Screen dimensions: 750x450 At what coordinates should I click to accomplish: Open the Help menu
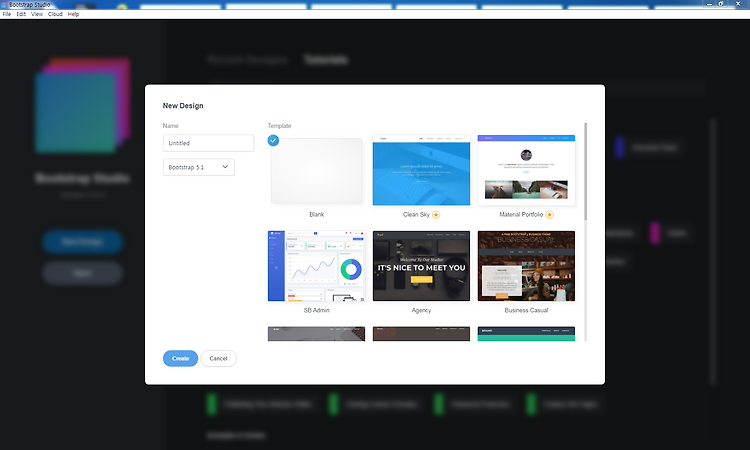tap(73, 14)
